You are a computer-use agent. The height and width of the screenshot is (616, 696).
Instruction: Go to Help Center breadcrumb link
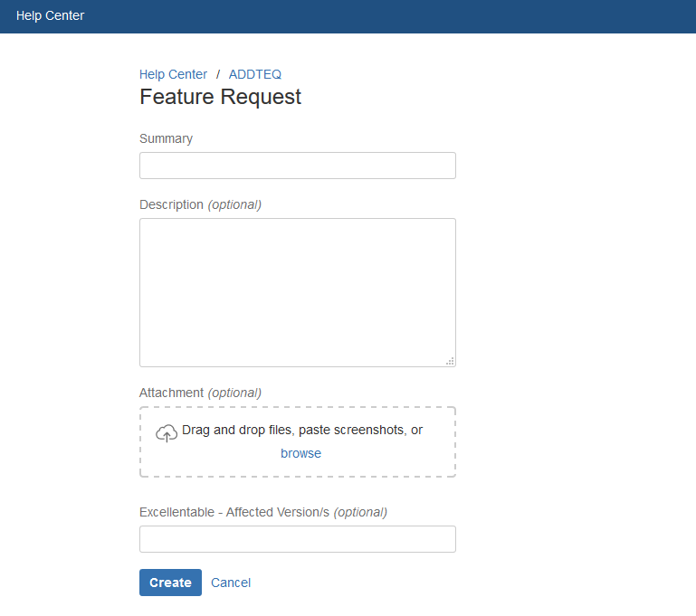[x=173, y=74]
